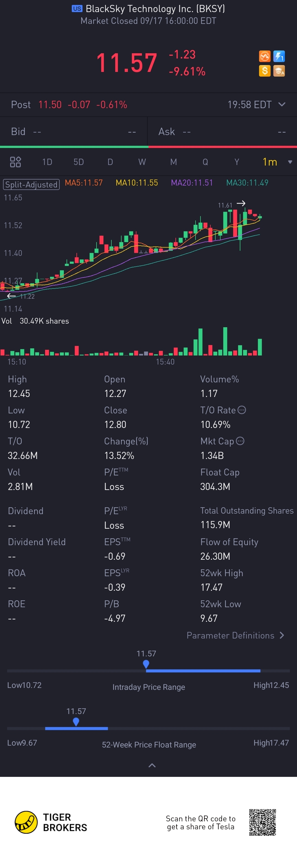The image size is (297, 868).
Task: Tap the orange no-shorting badge icon
Action: click(265, 56)
